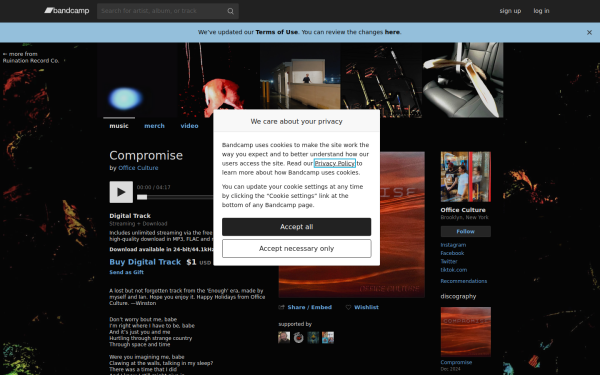This screenshot has width=600, height=375.
Task: Click the Compromise track title
Action: click(146, 156)
